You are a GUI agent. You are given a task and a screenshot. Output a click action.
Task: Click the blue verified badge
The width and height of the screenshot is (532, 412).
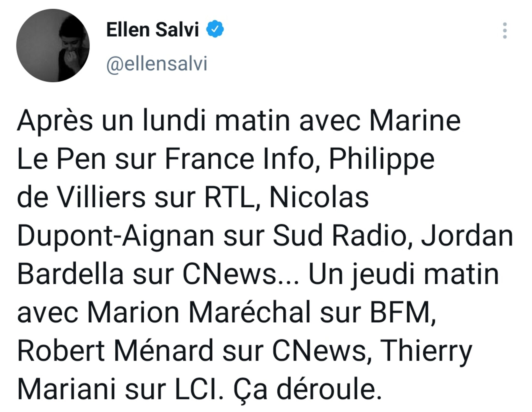pos(215,29)
